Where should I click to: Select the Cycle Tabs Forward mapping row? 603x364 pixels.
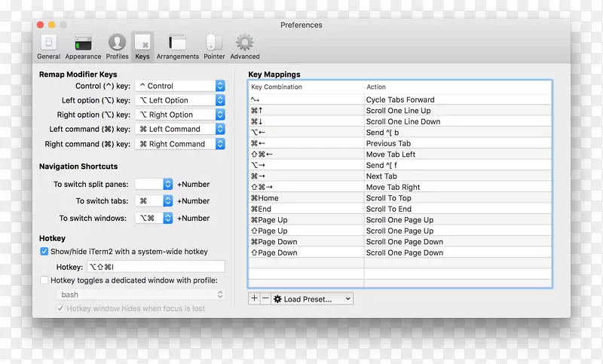tap(399, 99)
